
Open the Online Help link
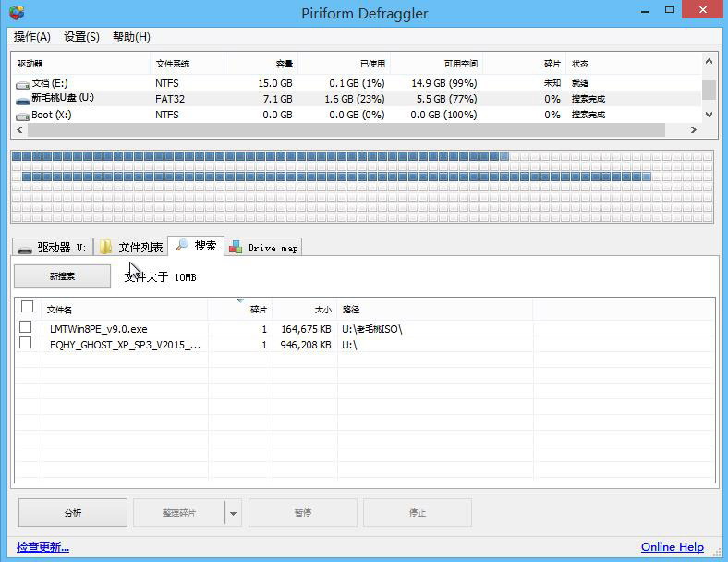pos(673,547)
